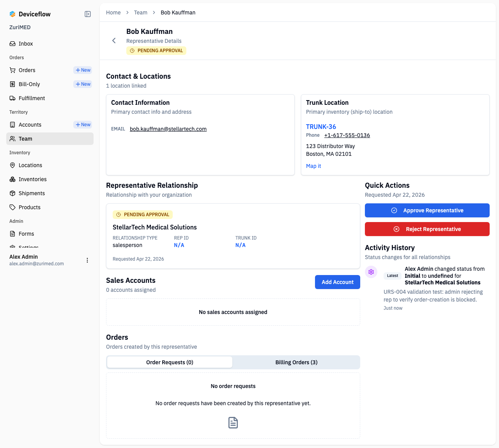Open Fulfillment in the sidebar

pos(50,98)
